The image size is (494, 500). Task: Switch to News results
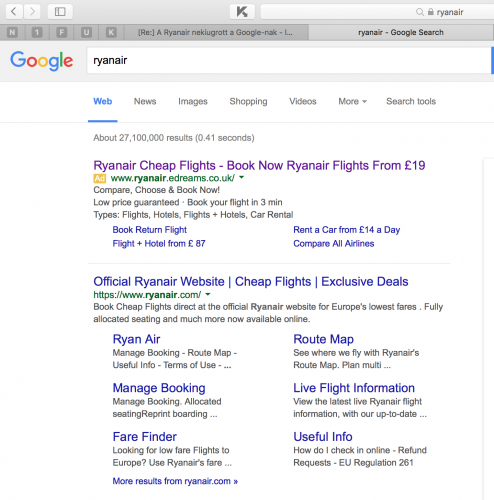[x=145, y=101]
